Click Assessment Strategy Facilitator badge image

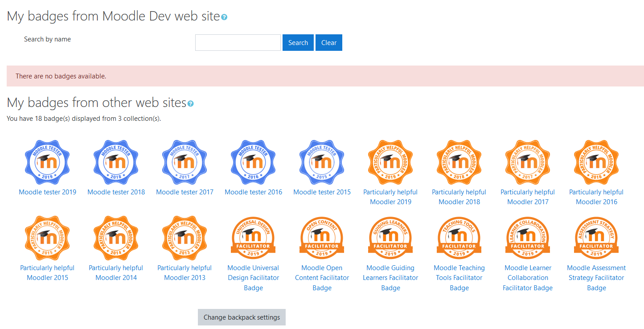(x=597, y=238)
